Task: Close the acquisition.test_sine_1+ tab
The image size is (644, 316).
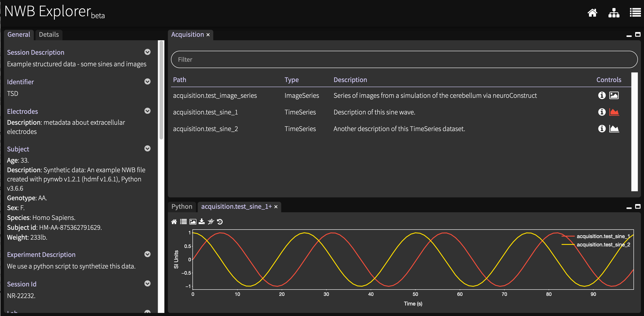Action: (276, 207)
